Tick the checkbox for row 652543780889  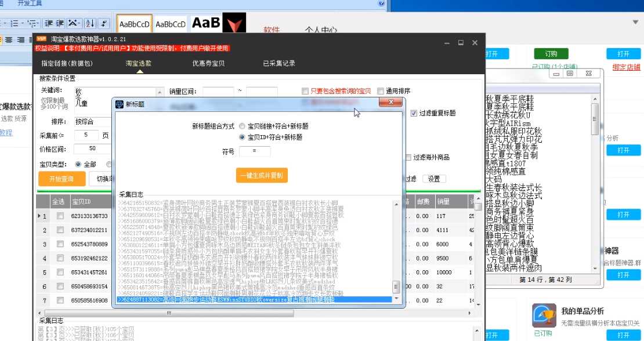(60, 244)
